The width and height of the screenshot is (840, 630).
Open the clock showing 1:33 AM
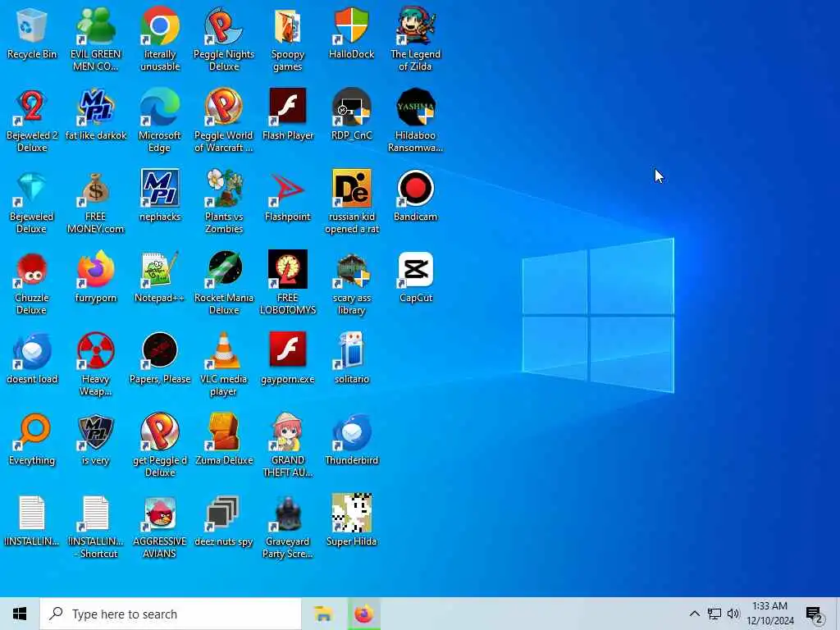[769, 614]
